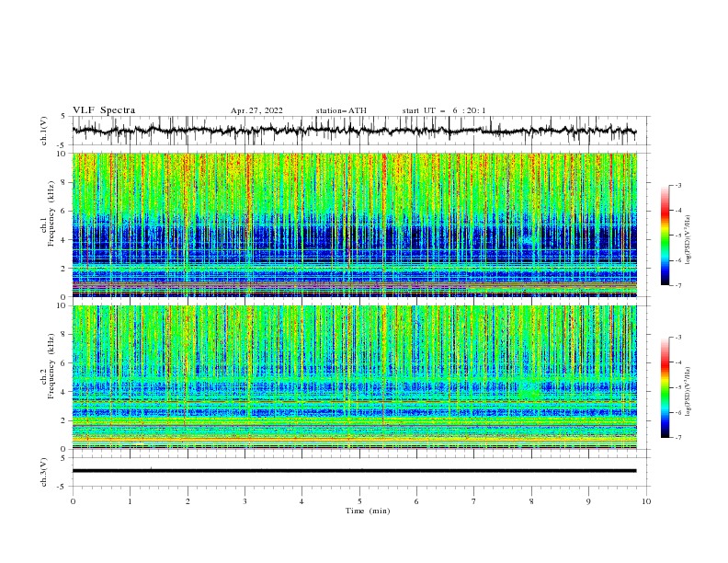Click time axis tick label "5"
The height and width of the screenshot is (563, 728).
point(359,502)
